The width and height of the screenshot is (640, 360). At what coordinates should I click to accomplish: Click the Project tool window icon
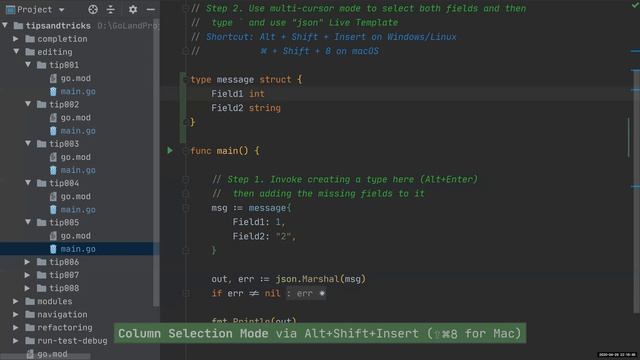click(11, 9)
